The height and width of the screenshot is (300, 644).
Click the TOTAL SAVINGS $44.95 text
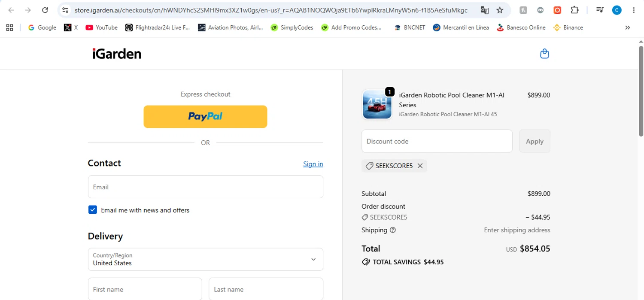tap(408, 262)
